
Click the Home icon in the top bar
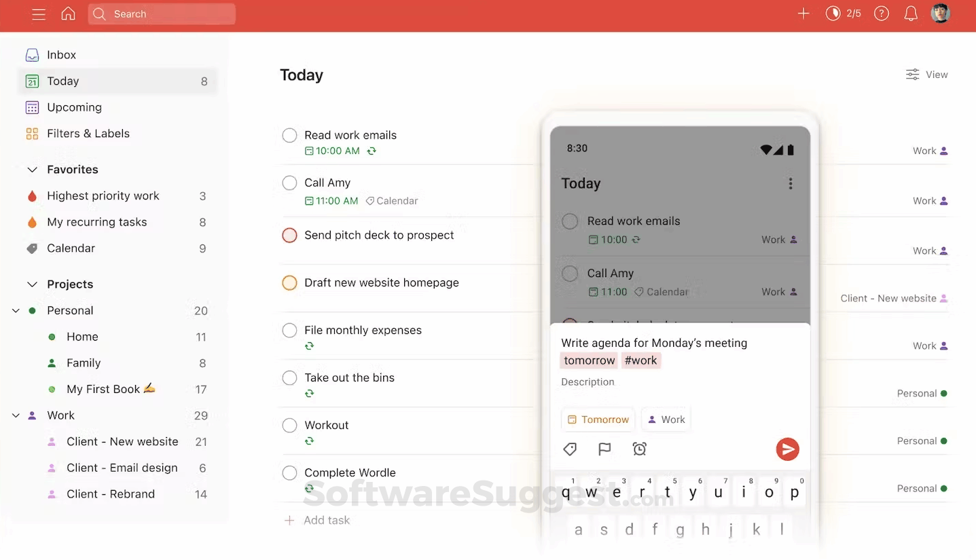click(x=68, y=14)
